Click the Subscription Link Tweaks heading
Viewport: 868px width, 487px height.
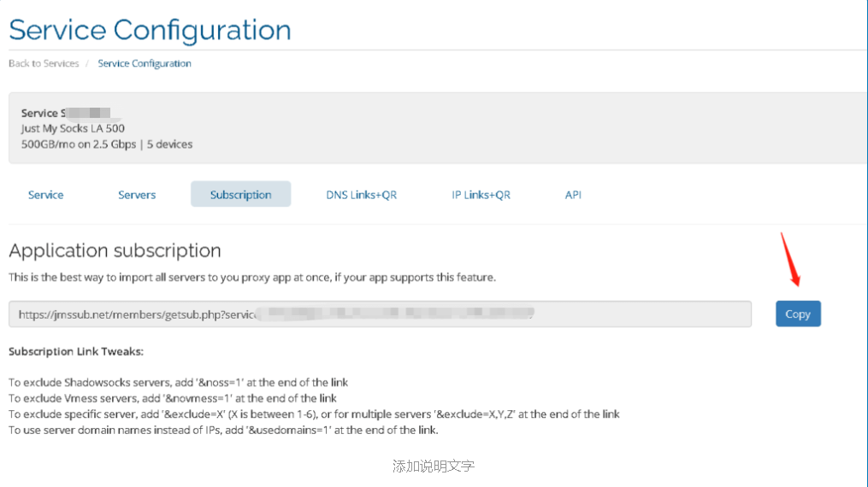[76, 351]
